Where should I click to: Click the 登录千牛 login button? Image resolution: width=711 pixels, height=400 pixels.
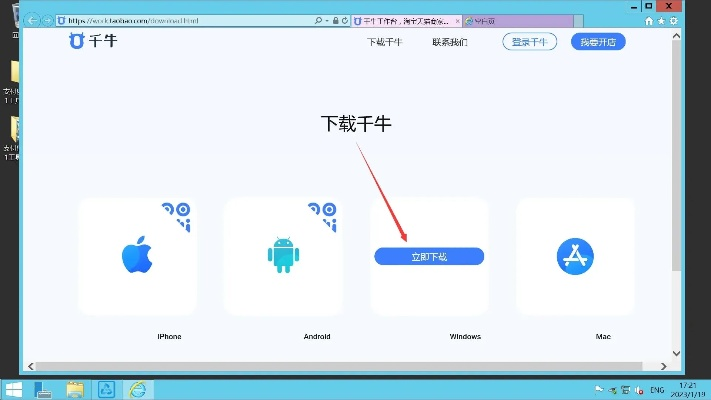coord(529,42)
